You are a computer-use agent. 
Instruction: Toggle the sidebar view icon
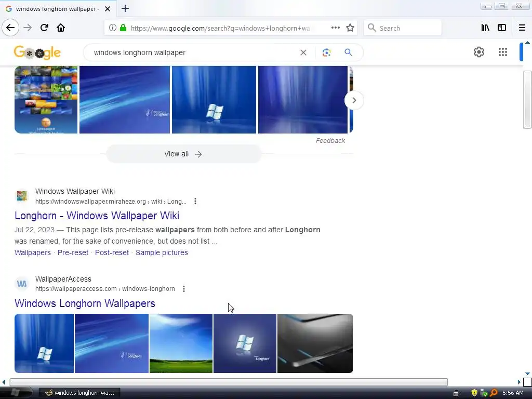click(x=502, y=28)
